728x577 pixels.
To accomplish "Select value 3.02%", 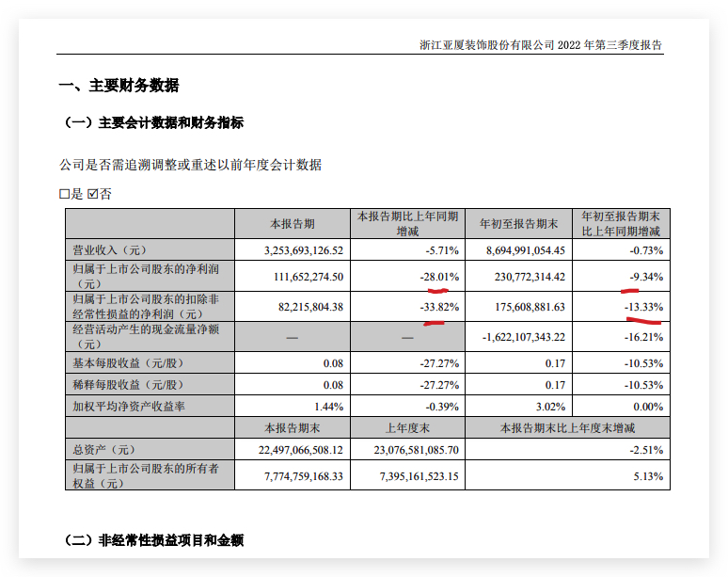I will pyautogui.click(x=550, y=407).
